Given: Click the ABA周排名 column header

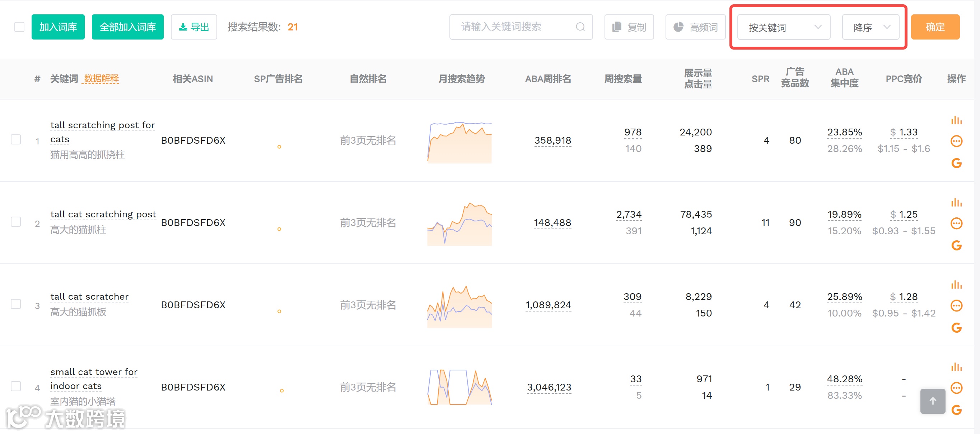Looking at the screenshot, I should click(548, 79).
